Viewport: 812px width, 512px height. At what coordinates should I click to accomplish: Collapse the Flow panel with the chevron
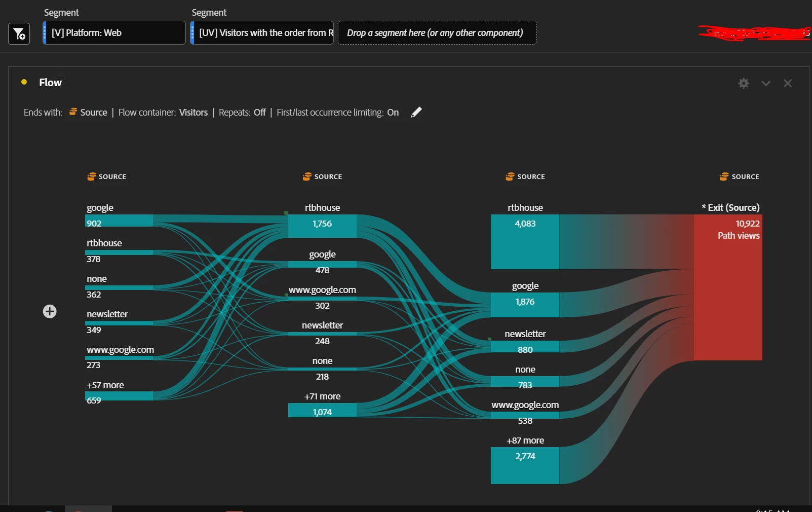click(x=766, y=84)
